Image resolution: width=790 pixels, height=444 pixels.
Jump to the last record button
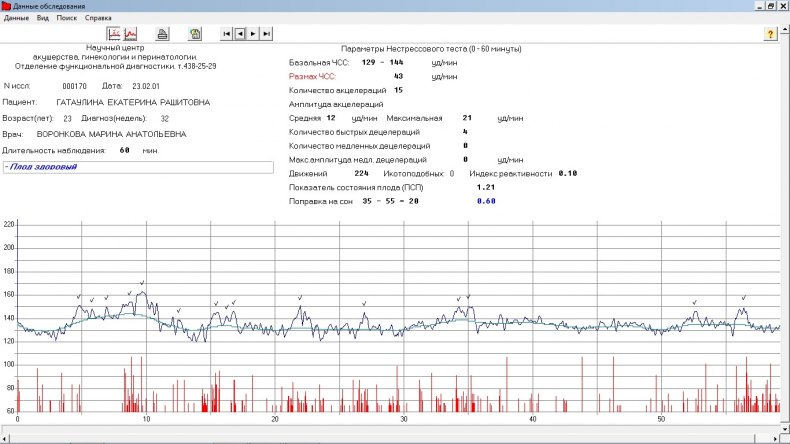(x=267, y=34)
